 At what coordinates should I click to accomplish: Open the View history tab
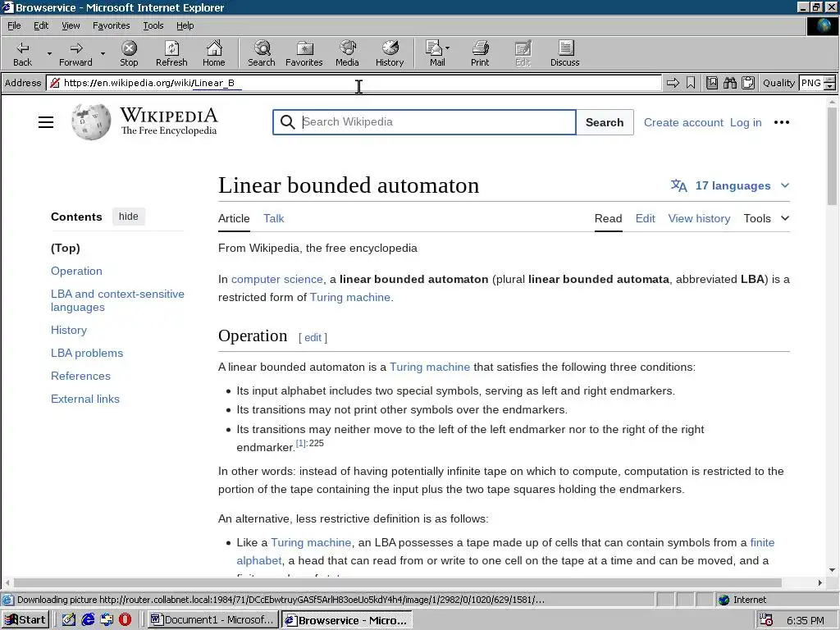pos(699,218)
